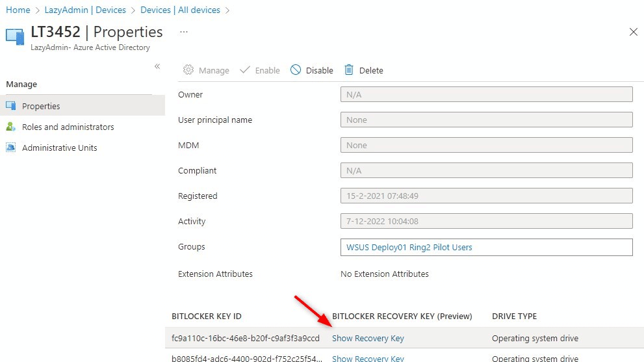This screenshot has width=644, height=362.
Task: Show Recovery Key for b8085fd4 key
Action: [x=368, y=358]
